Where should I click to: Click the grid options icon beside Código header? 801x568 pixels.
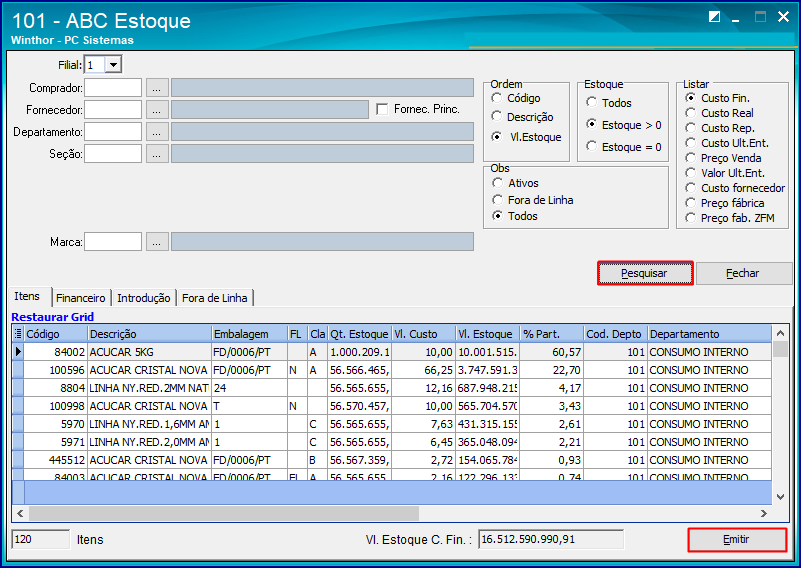coord(18,334)
